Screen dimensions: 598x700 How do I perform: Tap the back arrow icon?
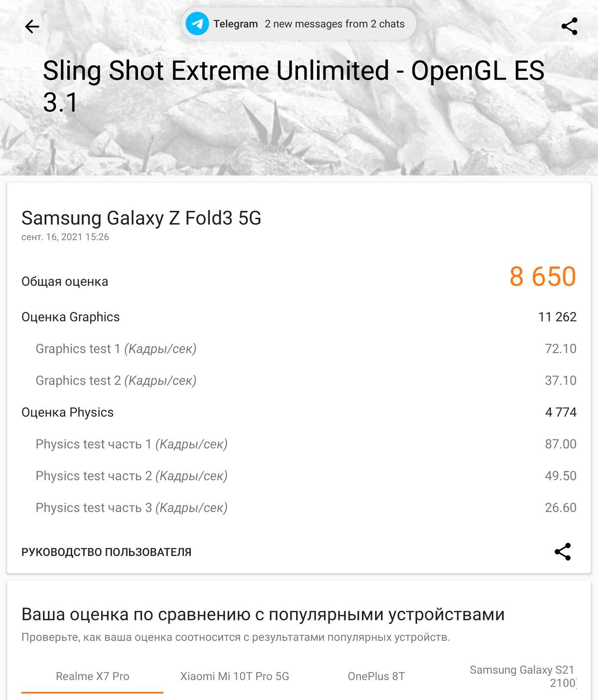(32, 26)
